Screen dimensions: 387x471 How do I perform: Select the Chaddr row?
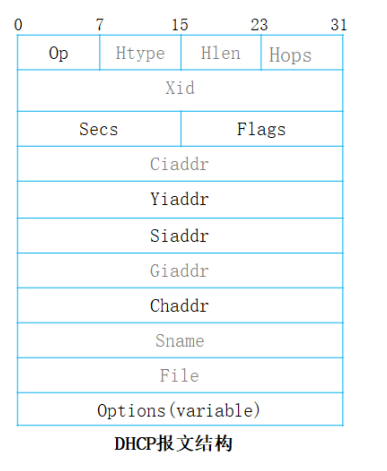[x=180, y=305]
